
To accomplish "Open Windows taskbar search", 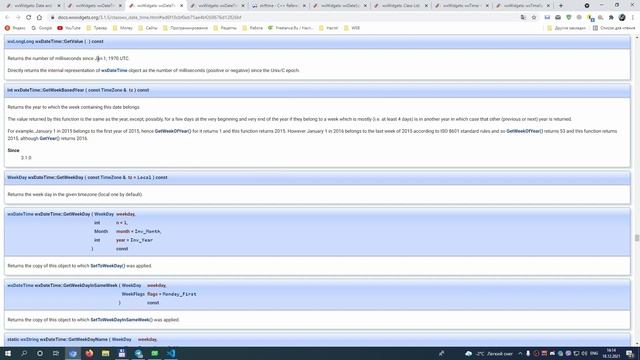I will point(24,353).
